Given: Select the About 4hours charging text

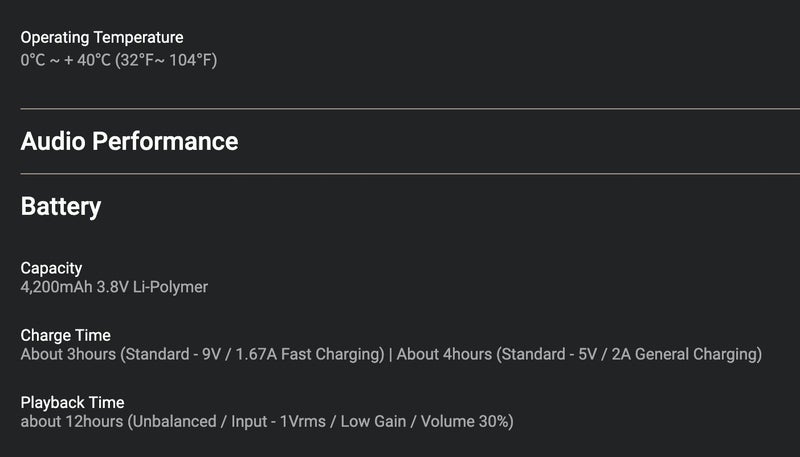Looking at the screenshot, I should [443, 355].
